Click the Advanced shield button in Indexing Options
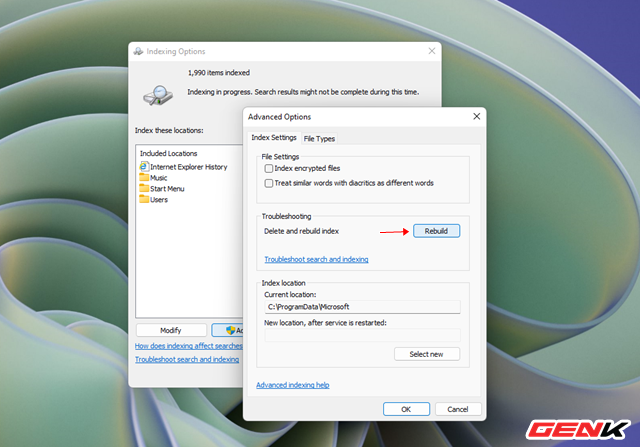The height and width of the screenshot is (447, 640). (228, 330)
